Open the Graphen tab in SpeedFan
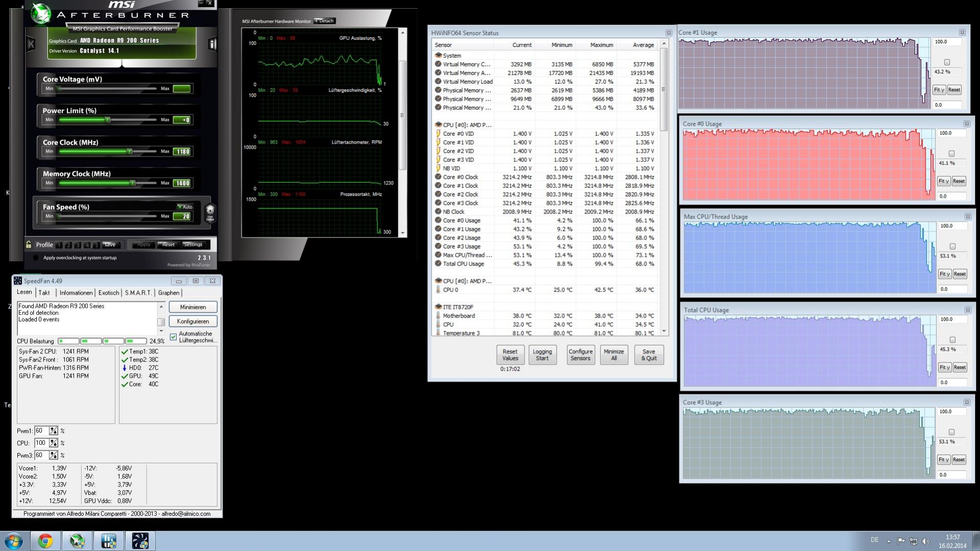Viewport: 980px width, 551px height. pos(169,293)
